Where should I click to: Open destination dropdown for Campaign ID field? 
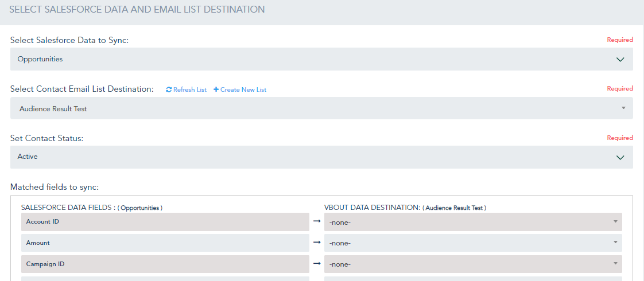[473, 264]
